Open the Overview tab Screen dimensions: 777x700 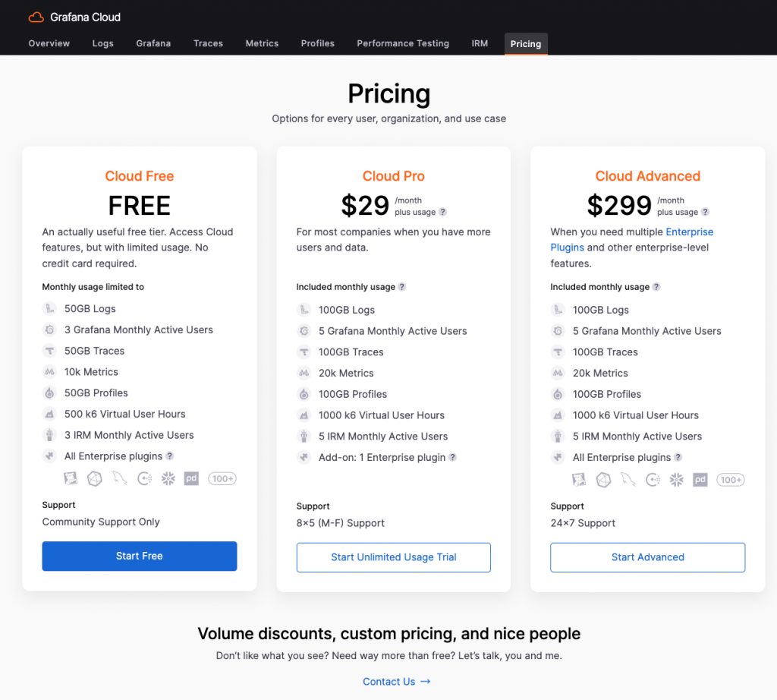coord(49,43)
